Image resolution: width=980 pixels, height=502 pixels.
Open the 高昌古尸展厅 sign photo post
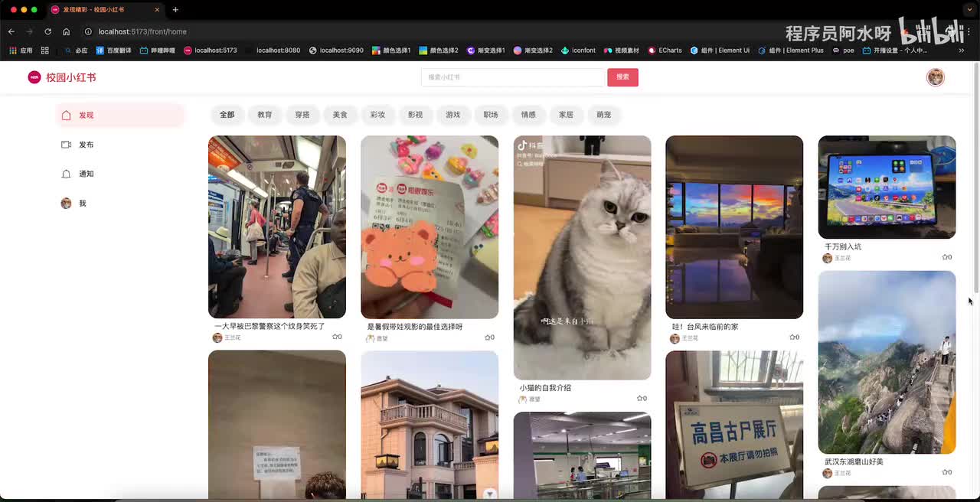[x=734, y=425]
